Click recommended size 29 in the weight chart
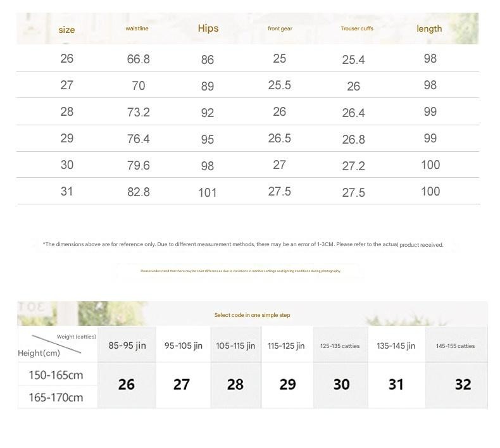The height and width of the screenshot is (448, 500). click(287, 384)
